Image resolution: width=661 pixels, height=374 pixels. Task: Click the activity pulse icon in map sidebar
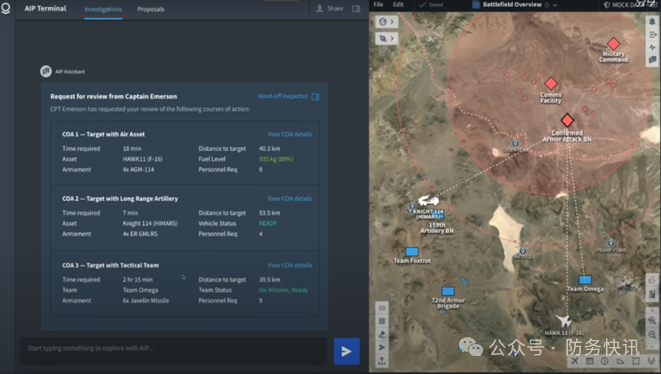(652, 47)
